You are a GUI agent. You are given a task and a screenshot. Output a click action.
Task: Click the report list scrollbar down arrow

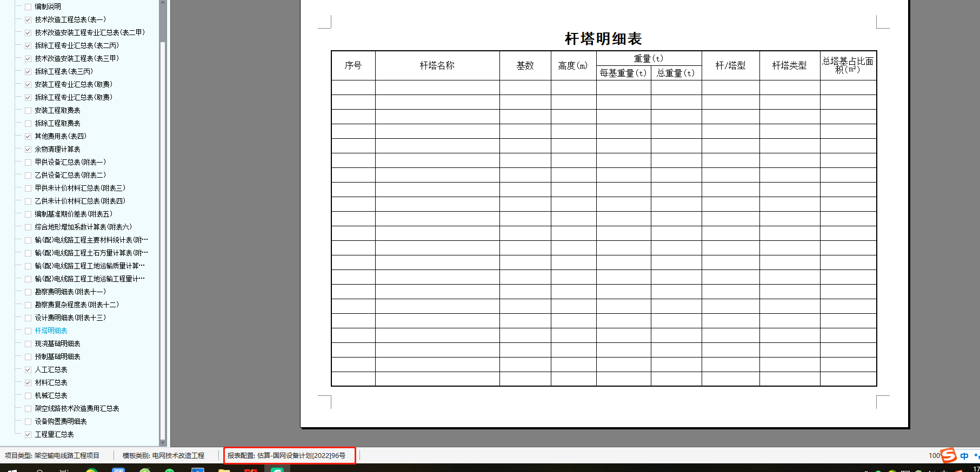(x=163, y=443)
